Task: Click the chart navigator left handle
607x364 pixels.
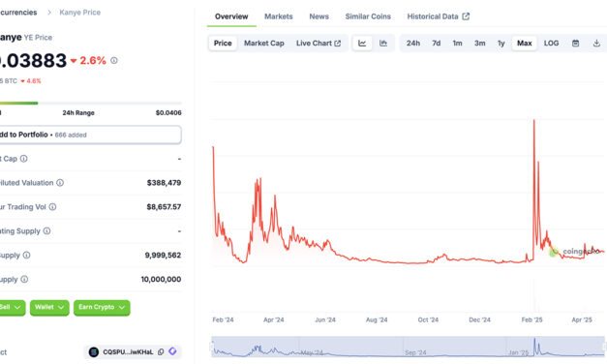Action: pos(212,347)
